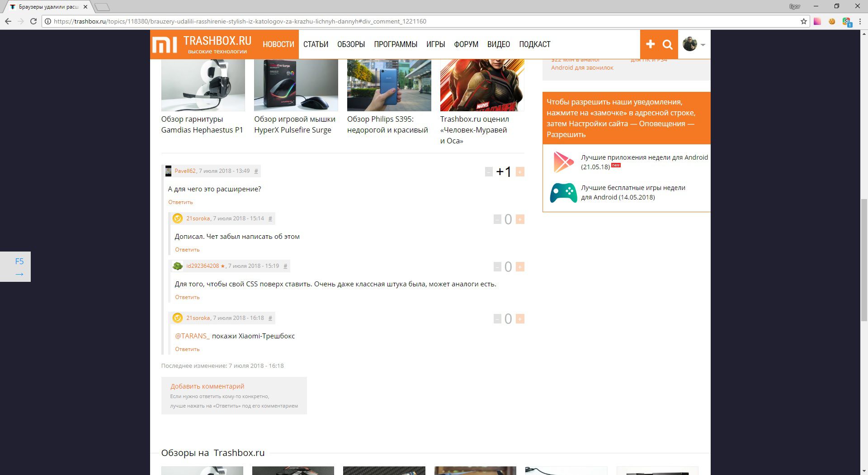
Task: Open the СТАТЬИ section
Action: (x=316, y=44)
